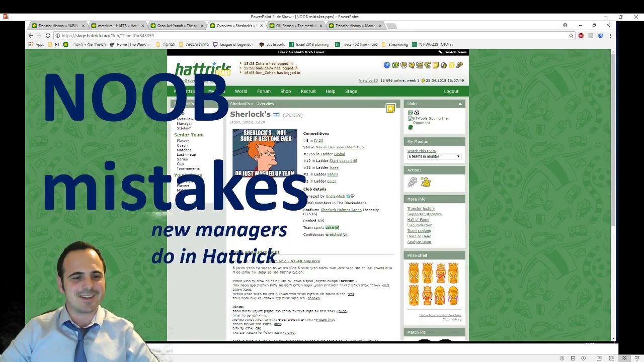Viewport: 644px width, 362px height.
Task: Click the gold coin shortcut icon
Action: pyautogui.click(x=452, y=65)
